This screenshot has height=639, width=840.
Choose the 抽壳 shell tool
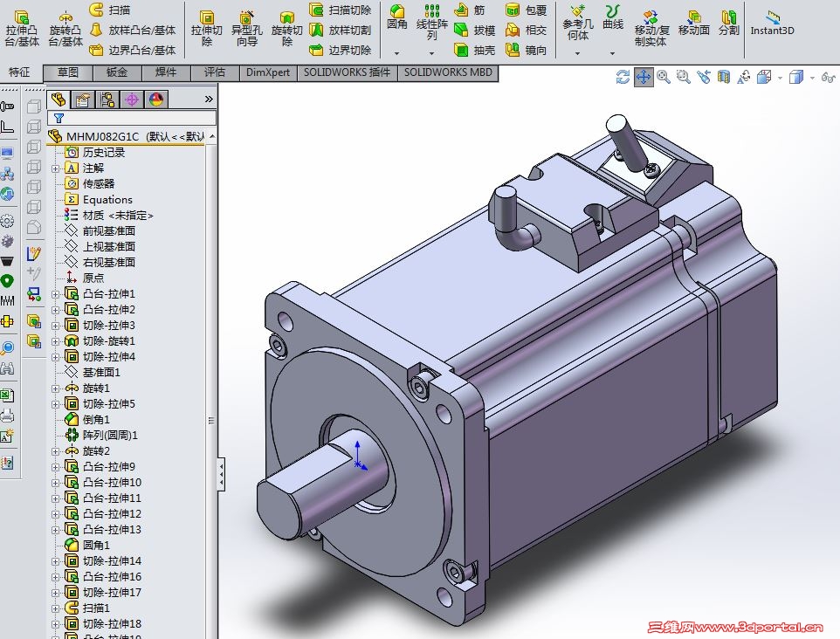[475, 51]
